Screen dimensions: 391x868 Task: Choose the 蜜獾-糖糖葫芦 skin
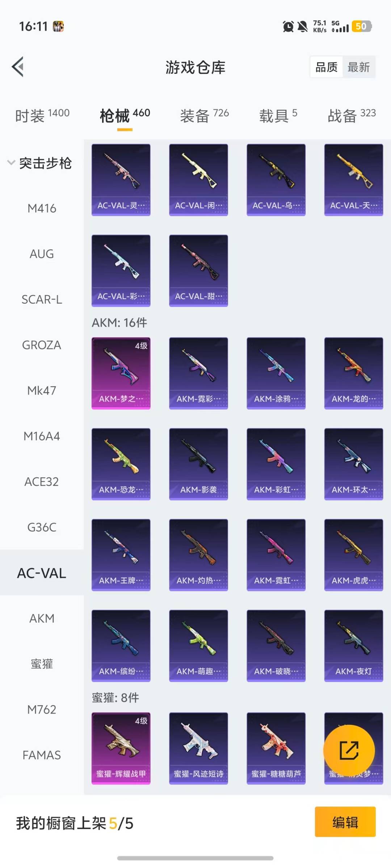click(x=276, y=748)
